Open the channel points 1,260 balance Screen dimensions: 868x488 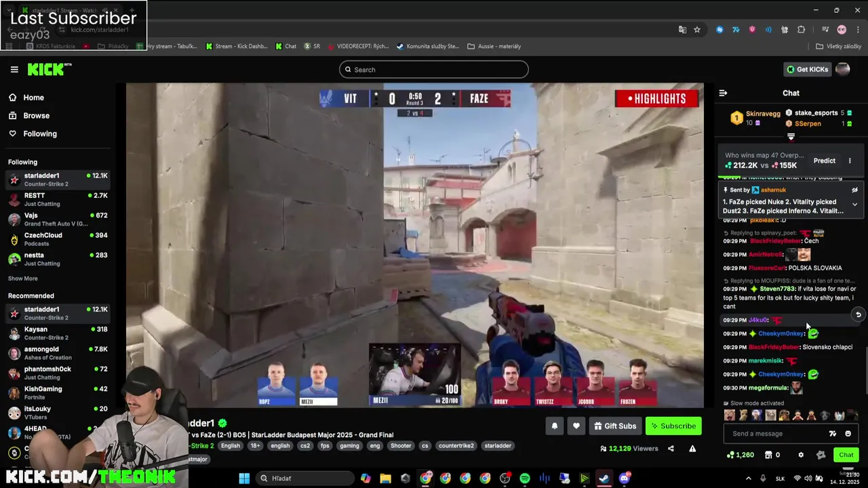pyautogui.click(x=740, y=455)
